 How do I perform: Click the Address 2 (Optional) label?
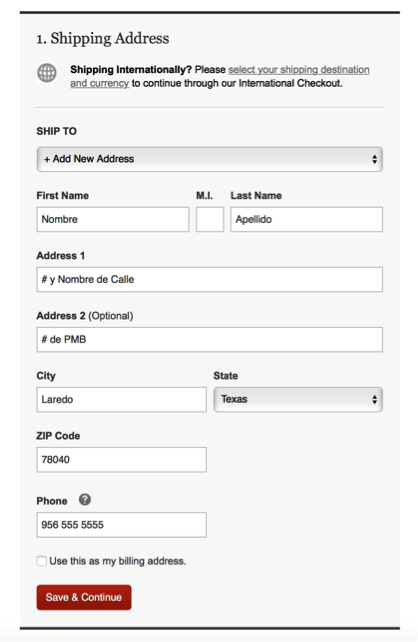click(85, 316)
